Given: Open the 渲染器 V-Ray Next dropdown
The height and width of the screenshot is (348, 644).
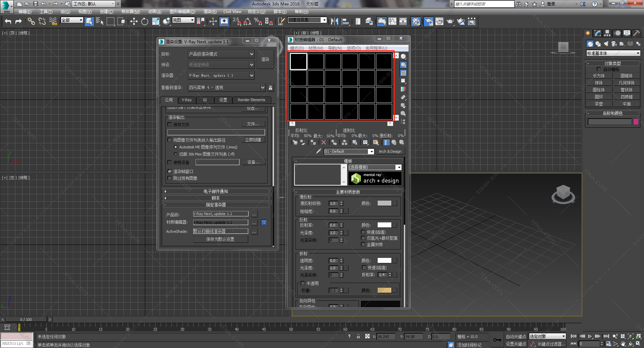Looking at the screenshot, I should [x=221, y=75].
